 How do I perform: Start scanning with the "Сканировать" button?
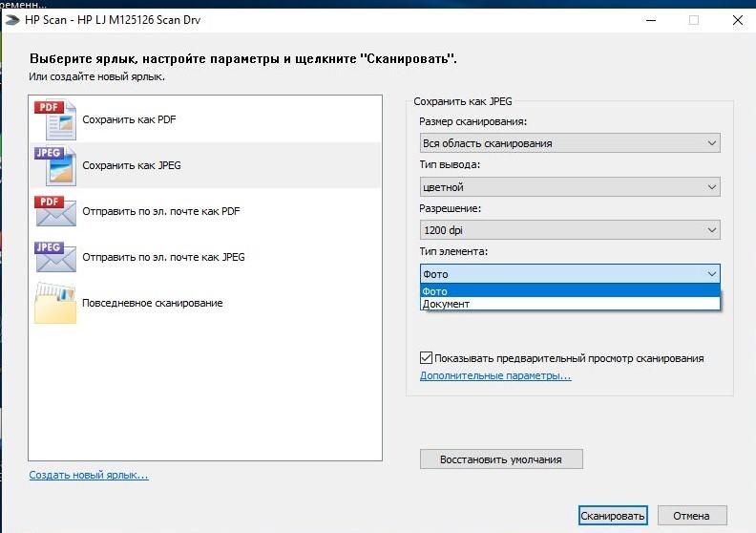pos(612,516)
